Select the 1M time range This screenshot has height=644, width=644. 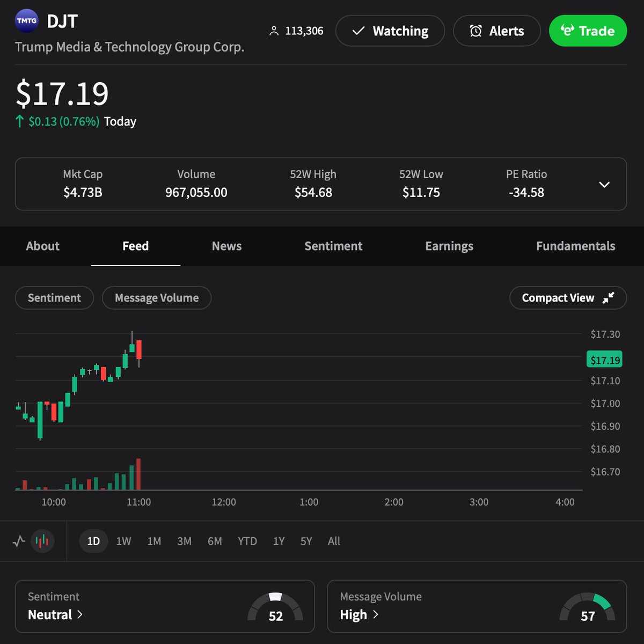pos(154,541)
